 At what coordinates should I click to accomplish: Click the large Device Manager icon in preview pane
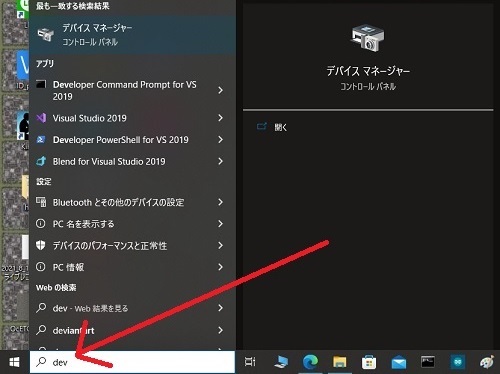[x=368, y=38]
